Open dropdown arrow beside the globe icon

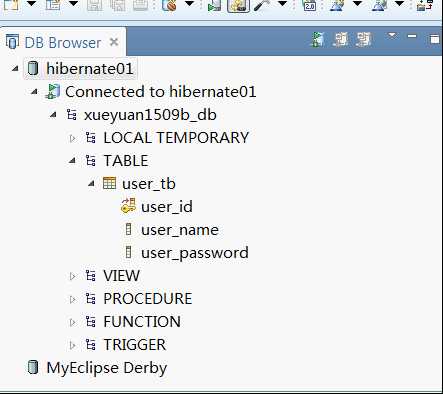pyautogui.click(x=189, y=3)
